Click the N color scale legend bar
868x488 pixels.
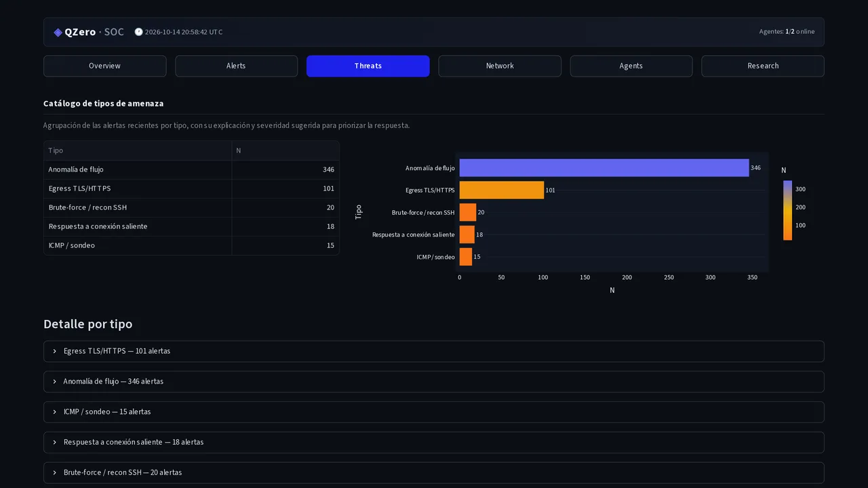pos(787,210)
